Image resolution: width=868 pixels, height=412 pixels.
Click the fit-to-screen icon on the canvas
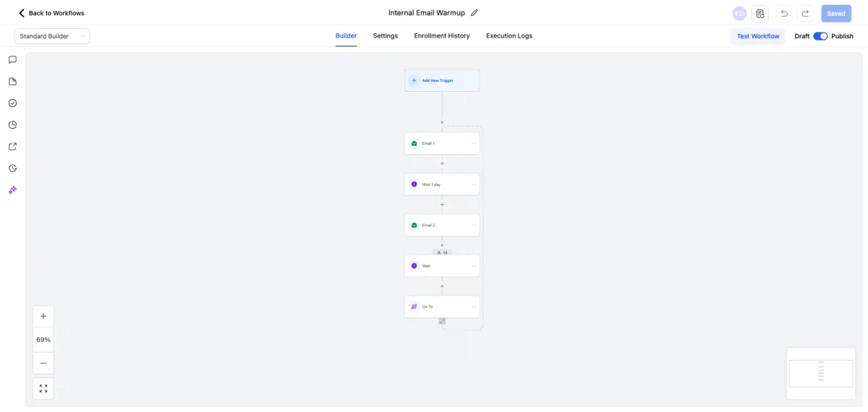click(43, 389)
